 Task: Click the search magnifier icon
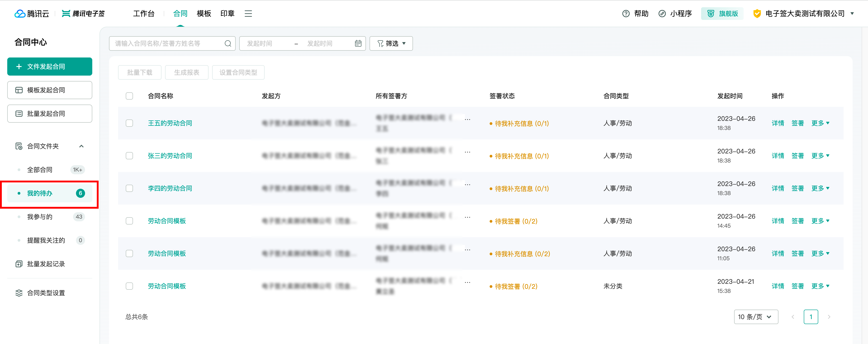tap(228, 43)
